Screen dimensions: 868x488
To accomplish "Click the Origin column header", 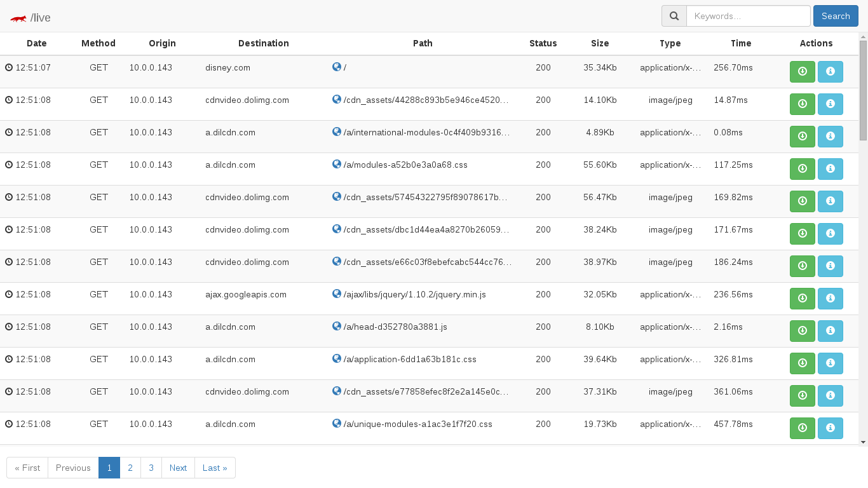I will 162,43.
